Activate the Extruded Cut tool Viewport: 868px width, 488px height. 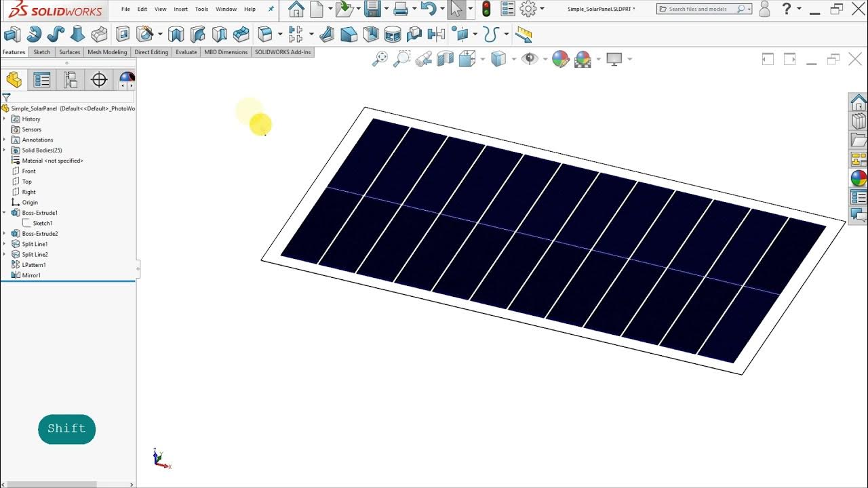click(123, 34)
